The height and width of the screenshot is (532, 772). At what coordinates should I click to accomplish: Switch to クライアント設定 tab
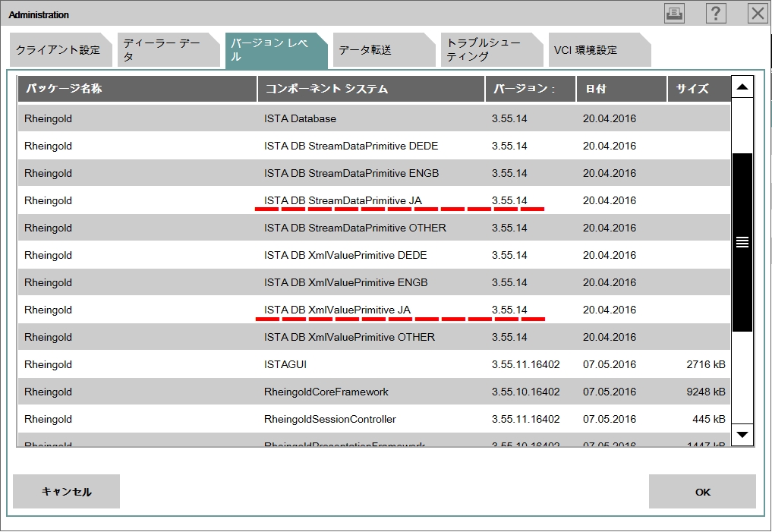(61, 49)
